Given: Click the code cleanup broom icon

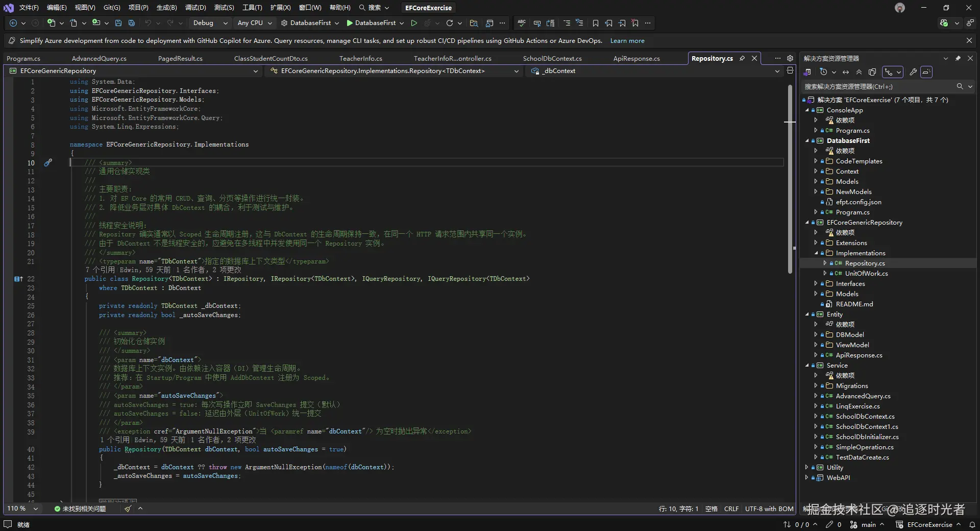Looking at the screenshot, I should (x=128, y=509).
